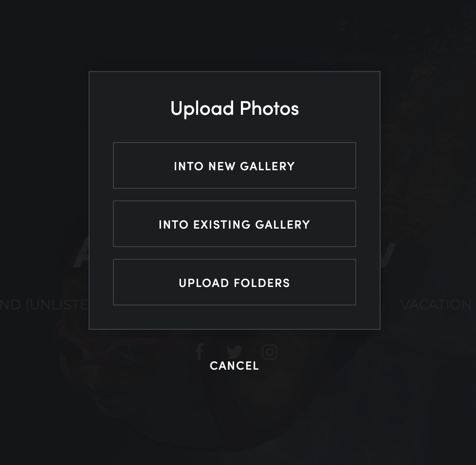Open the Upload Folders option

235,282
